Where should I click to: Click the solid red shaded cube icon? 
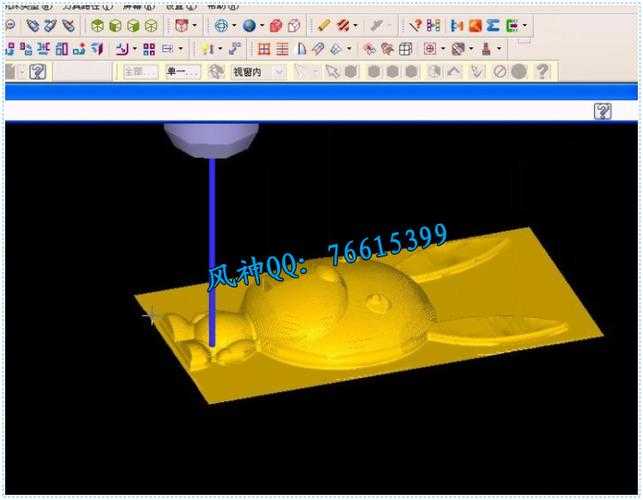(x=276, y=26)
